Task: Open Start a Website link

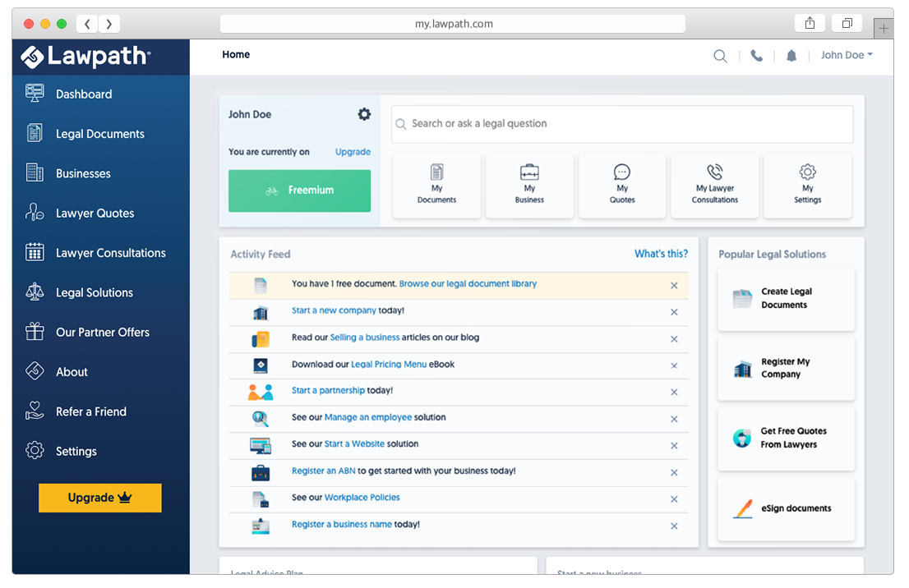Action: tap(354, 443)
